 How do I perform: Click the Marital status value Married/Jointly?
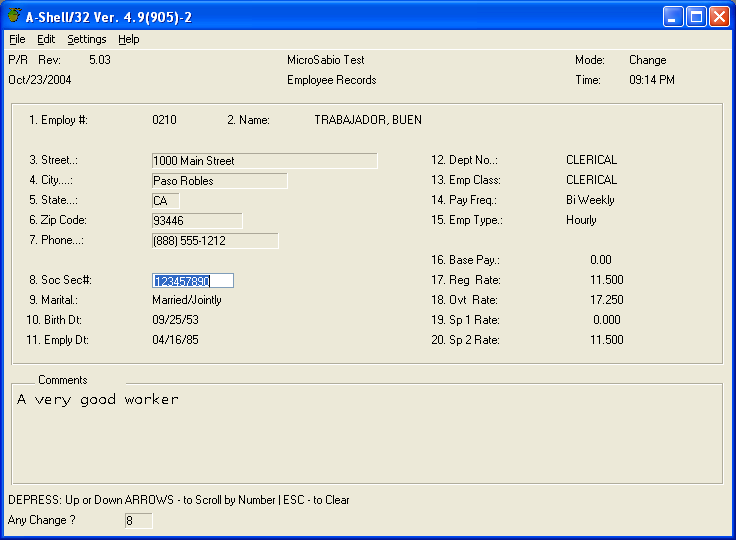187,300
